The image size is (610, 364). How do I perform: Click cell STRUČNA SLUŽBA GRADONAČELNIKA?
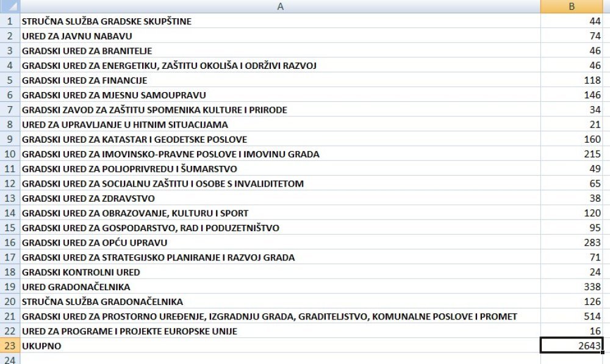click(x=280, y=301)
